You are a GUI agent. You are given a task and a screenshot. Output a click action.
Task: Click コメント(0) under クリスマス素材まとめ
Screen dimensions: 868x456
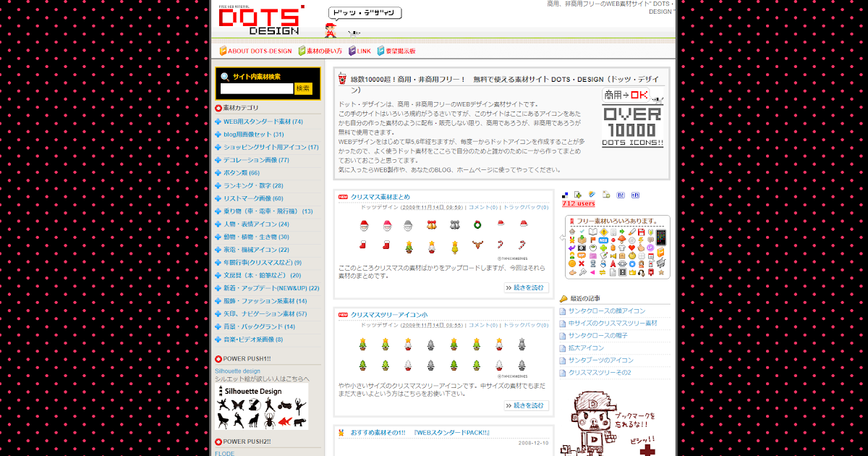(x=484, y=207)
